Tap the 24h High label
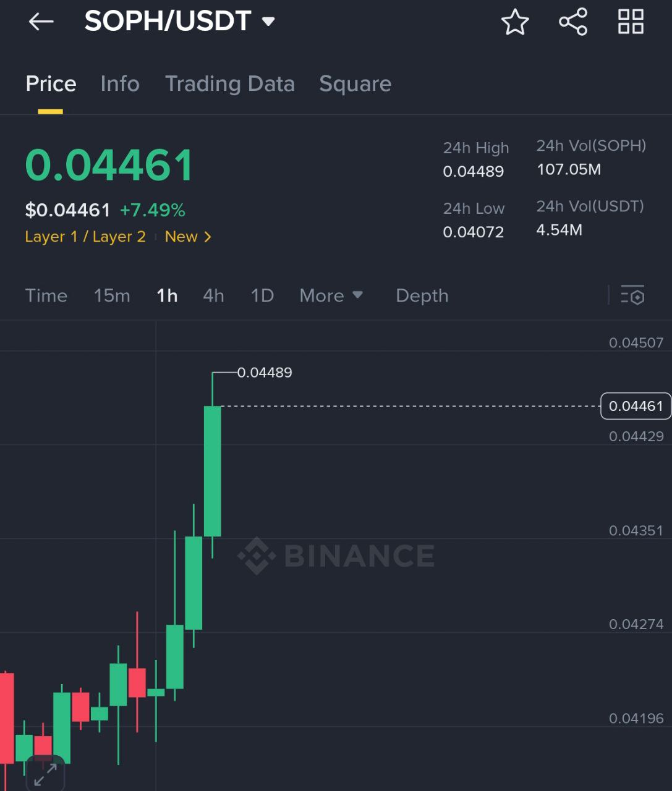 coord(476,148)
